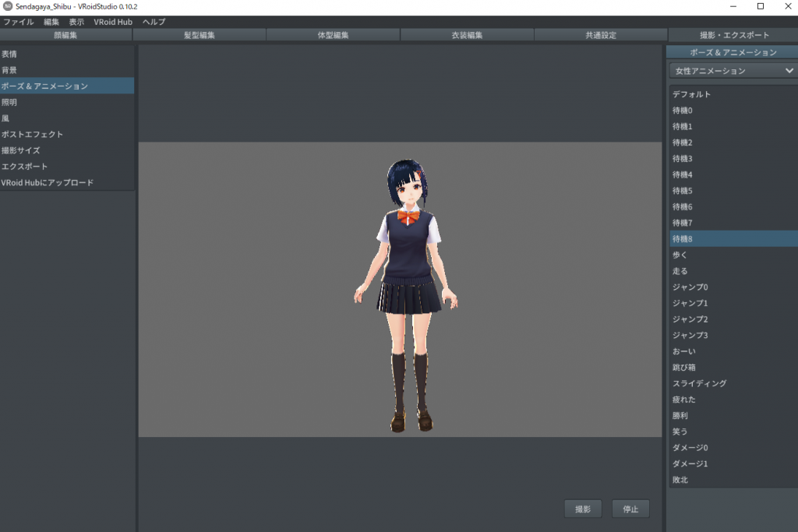
Task: Play the 歩く animation
Action: pyautogui.click(x=680, y=255)
